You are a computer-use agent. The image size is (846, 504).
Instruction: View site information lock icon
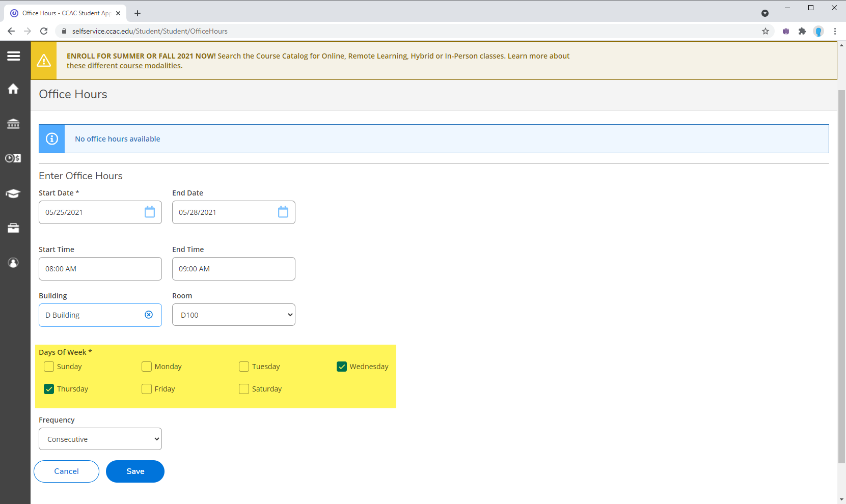(64, 31)
